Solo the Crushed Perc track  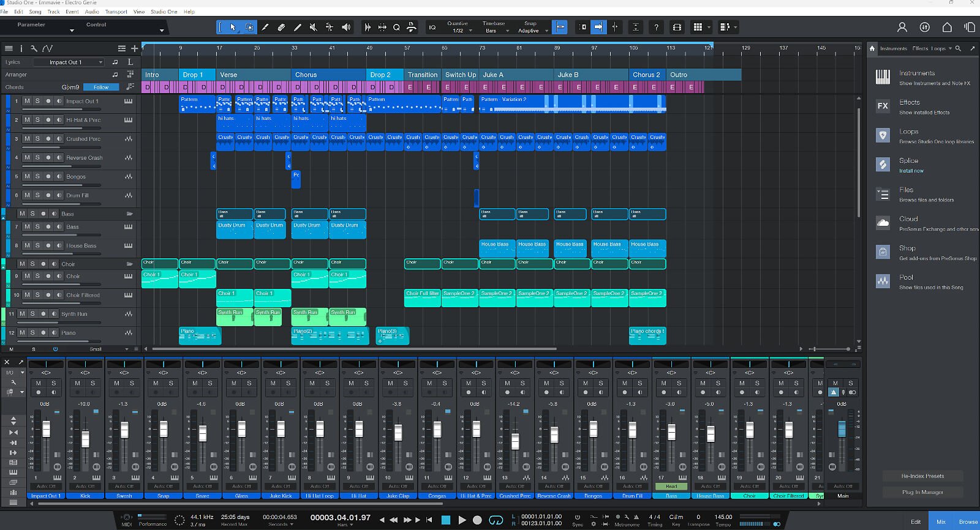[37, 139]
